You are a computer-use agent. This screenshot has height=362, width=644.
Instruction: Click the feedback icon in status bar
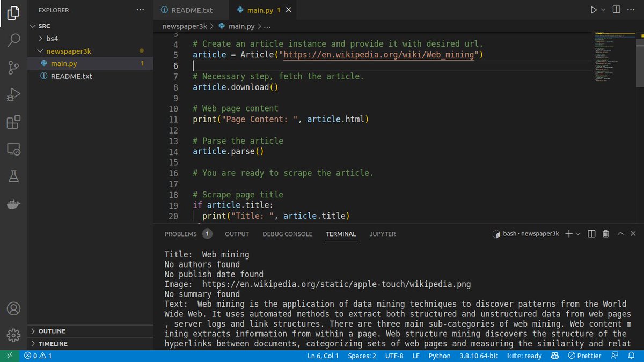pyautogui.click(x=614, y=356)
